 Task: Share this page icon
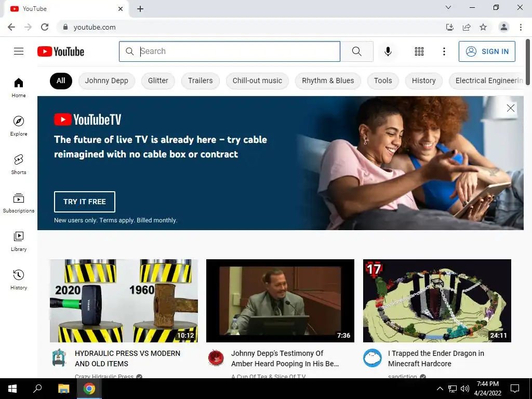(467, 27)
